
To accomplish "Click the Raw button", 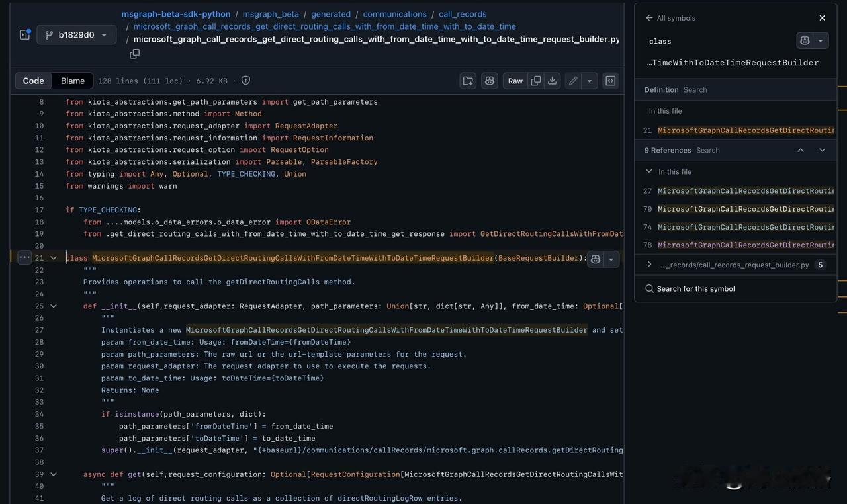I will [x=515, y=81].
